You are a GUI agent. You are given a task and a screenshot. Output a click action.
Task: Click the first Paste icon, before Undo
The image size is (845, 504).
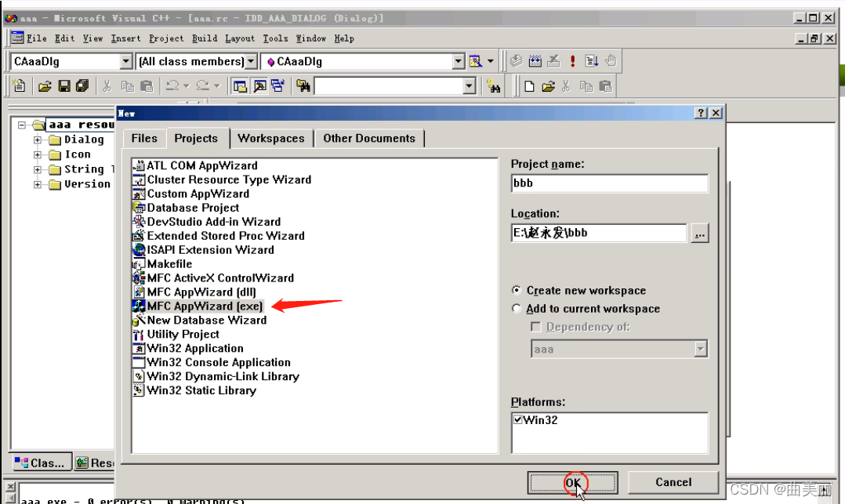[146, 86]
